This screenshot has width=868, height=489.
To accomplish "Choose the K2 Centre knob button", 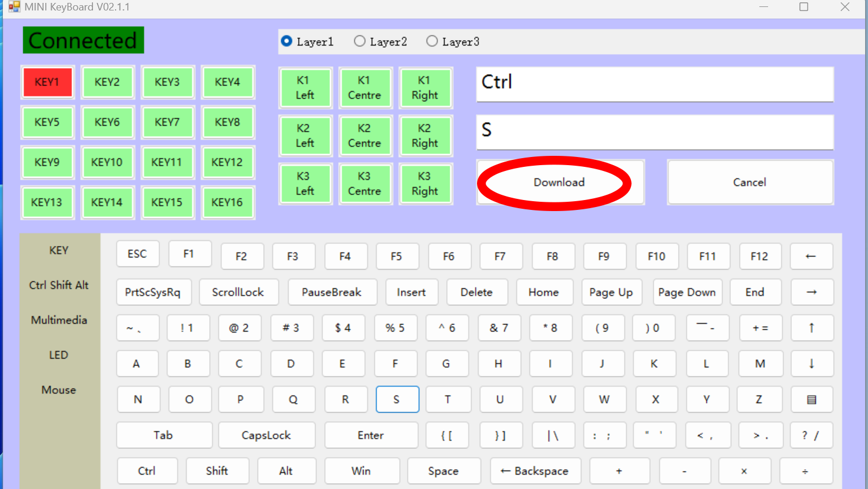I will pyautogui.click(x=364, y=136).
